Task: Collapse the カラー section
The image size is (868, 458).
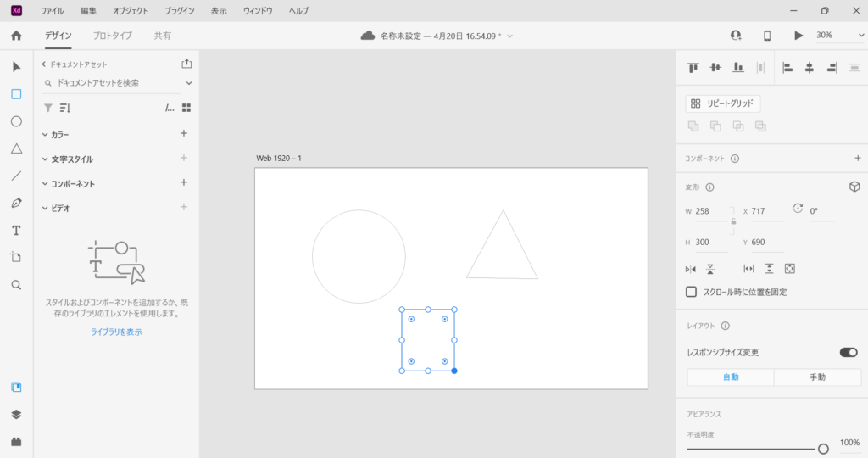Action: (45, 135)
